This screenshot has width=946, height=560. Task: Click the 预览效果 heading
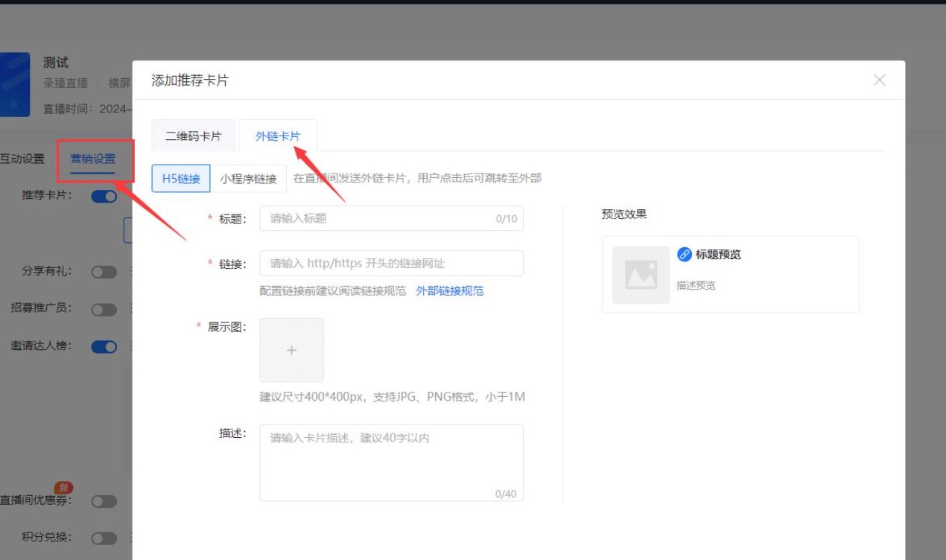point(624,214)
